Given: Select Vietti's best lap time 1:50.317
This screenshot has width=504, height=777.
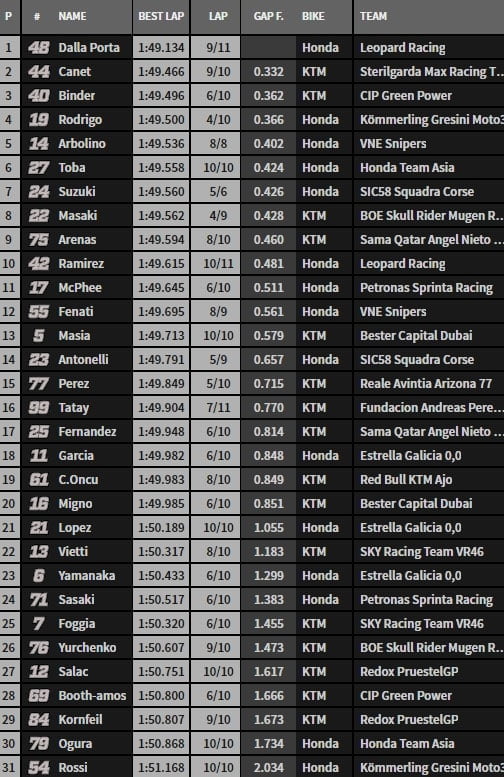Looking at the screenshot, I should coord(161,552).
